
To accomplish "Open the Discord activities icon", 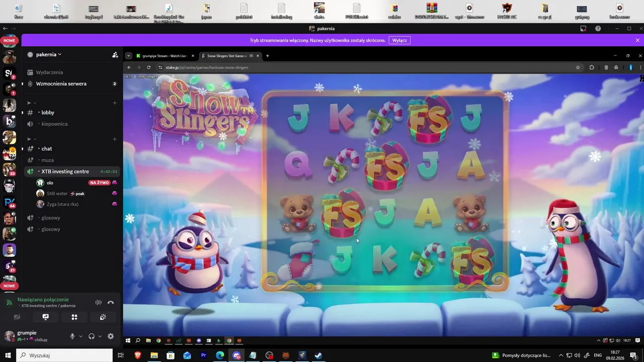I will tap(74, 317).
